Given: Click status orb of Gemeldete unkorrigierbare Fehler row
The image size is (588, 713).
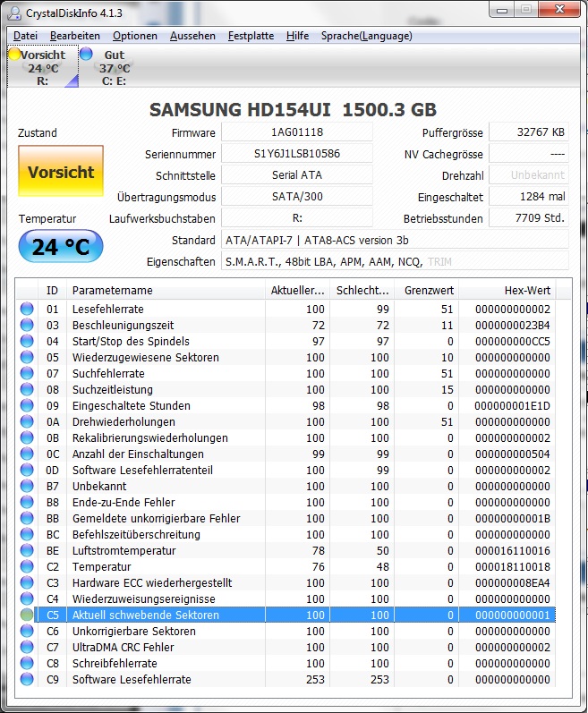Looking at the screenshot, I should pos(27,518).
